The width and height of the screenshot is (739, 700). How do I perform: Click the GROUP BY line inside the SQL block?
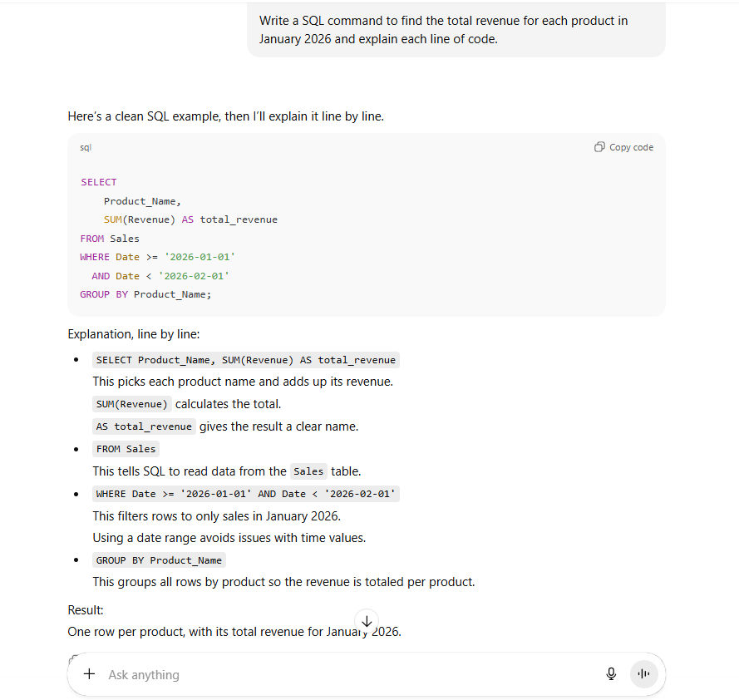coord(145,293)
